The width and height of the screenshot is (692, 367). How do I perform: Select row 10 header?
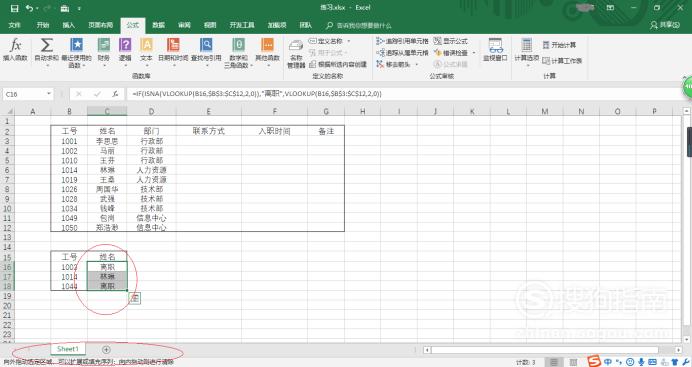(x=7, y=208)
